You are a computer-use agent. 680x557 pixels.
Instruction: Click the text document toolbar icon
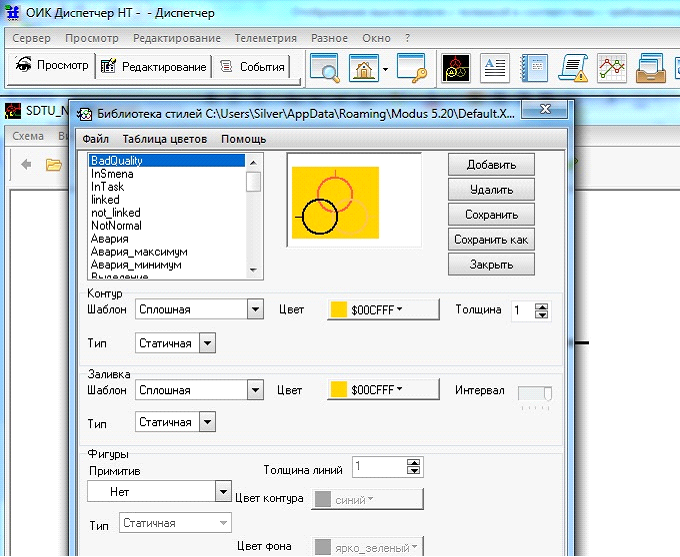tap(495, 68)
